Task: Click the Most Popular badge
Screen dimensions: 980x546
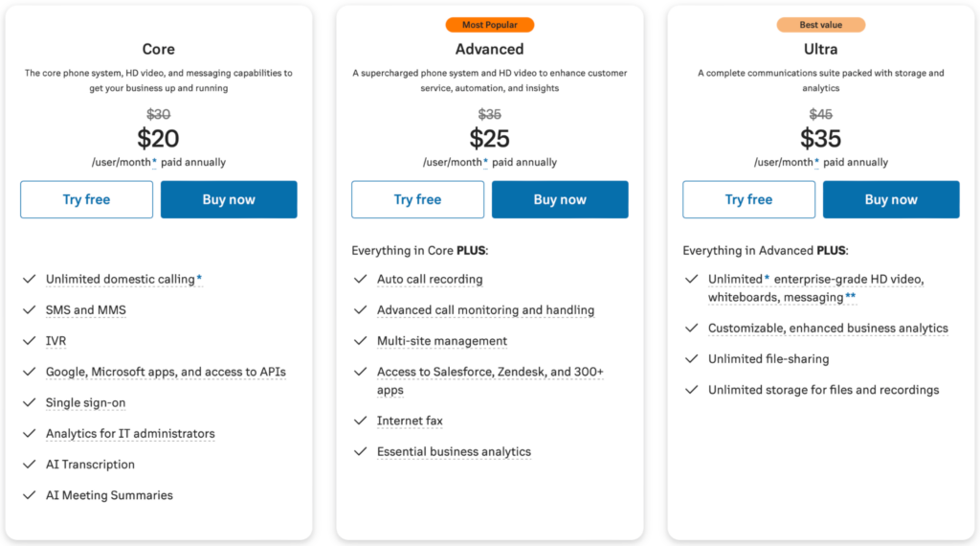Action: point(489,25)
